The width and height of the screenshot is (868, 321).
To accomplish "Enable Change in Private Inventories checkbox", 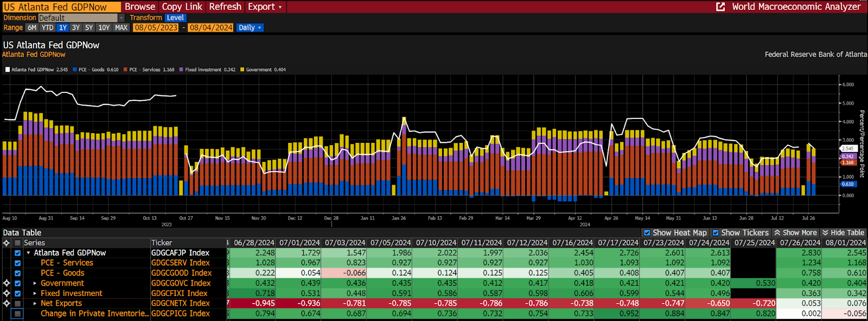I will [18, 313].
